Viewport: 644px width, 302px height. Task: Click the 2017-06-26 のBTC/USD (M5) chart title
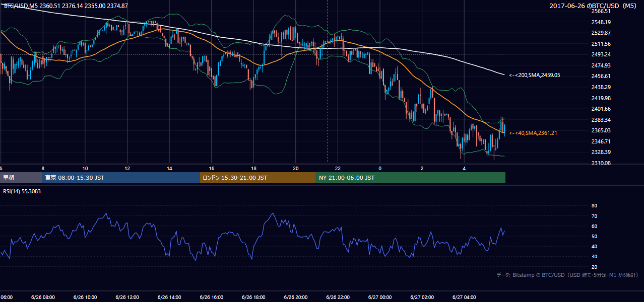click(x=594, y=6)
